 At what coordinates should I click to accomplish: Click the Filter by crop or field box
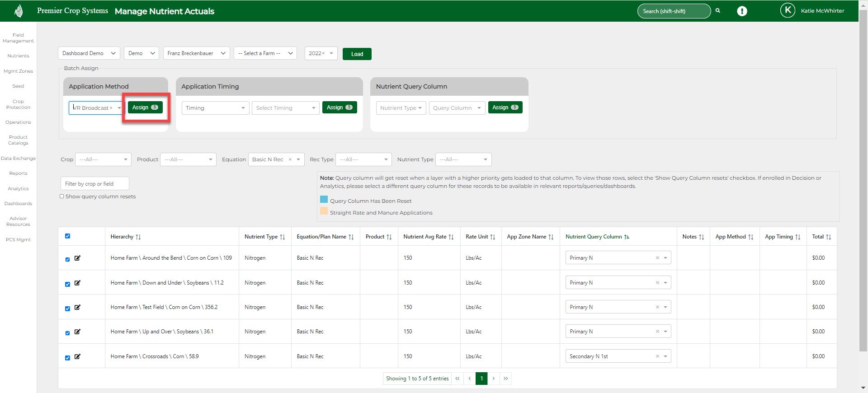pyautogui.click(x=94, y=184)
